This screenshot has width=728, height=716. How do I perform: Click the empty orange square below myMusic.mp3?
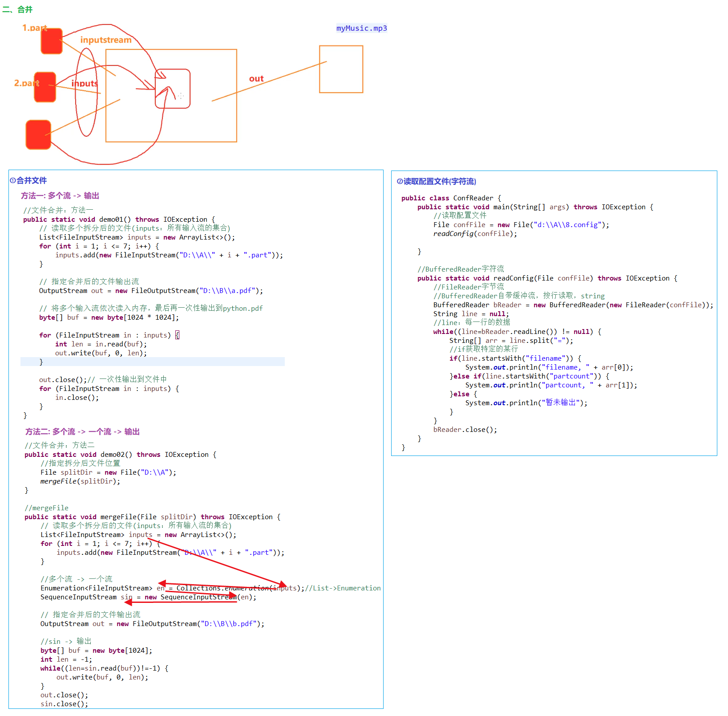point(341,69)
